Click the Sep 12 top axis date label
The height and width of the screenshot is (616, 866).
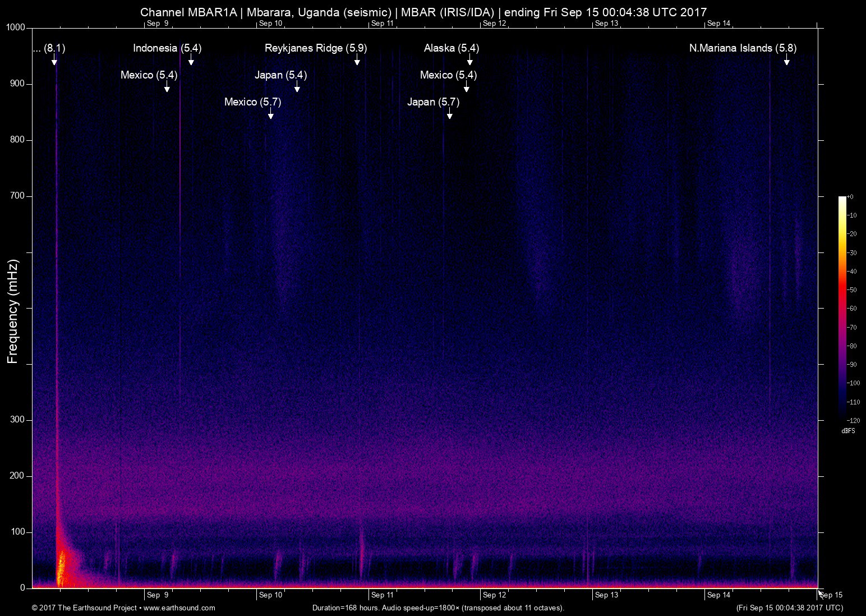[494, 24]
